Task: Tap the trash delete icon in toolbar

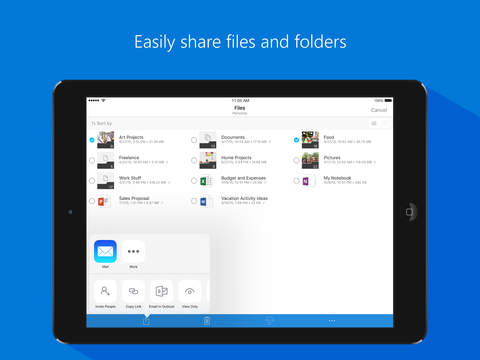Action: coord(207,321)
